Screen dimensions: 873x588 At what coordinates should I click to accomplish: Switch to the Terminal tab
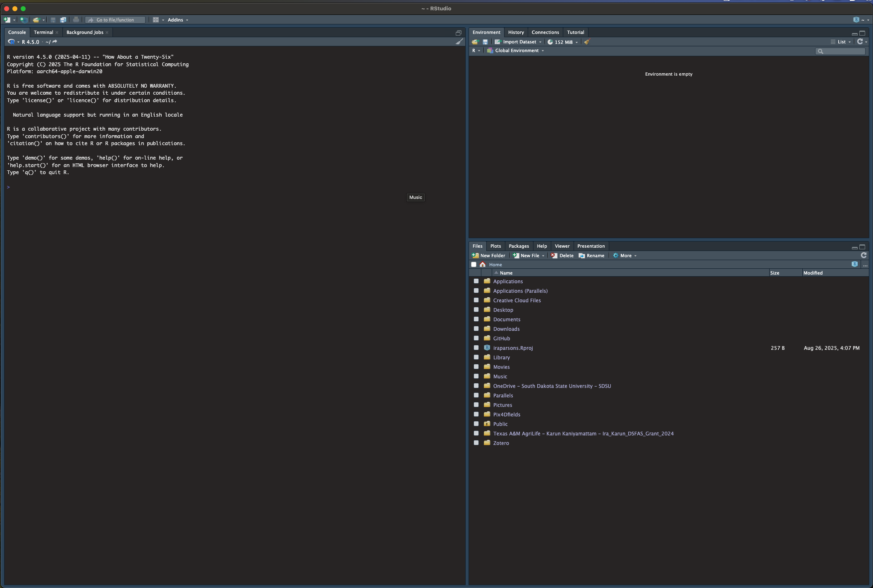click(x=43, y=32)
